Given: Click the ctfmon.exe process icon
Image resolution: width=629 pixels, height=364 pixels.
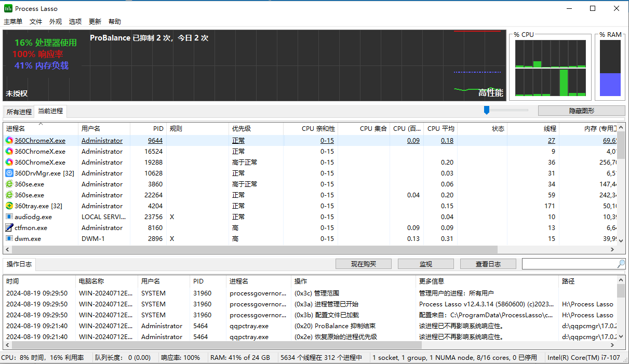Looking at the screenshot, I should [x=8, y=227].
